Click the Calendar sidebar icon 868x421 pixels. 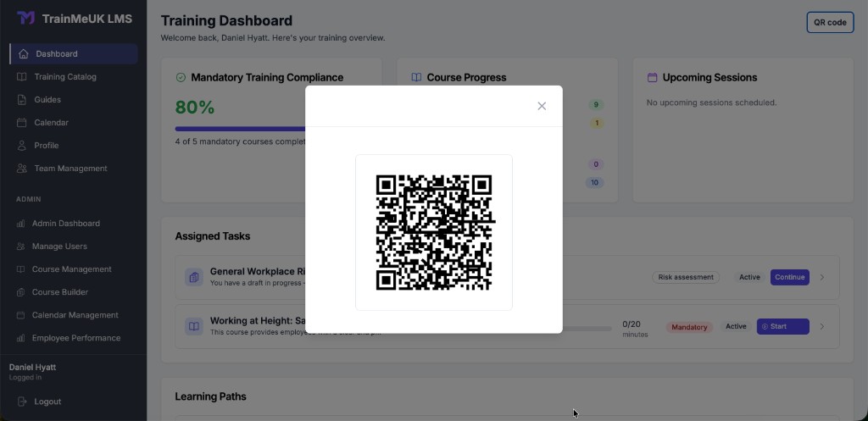click(x=21, y=123)
